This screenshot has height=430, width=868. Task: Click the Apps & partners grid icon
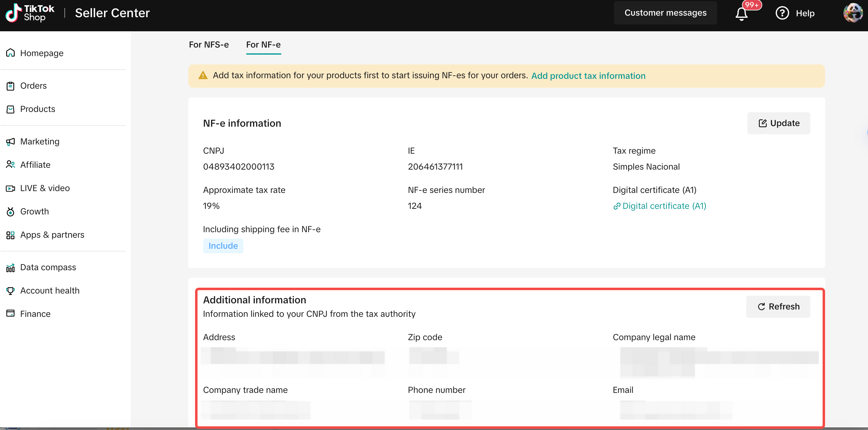(x=10, y=235)
